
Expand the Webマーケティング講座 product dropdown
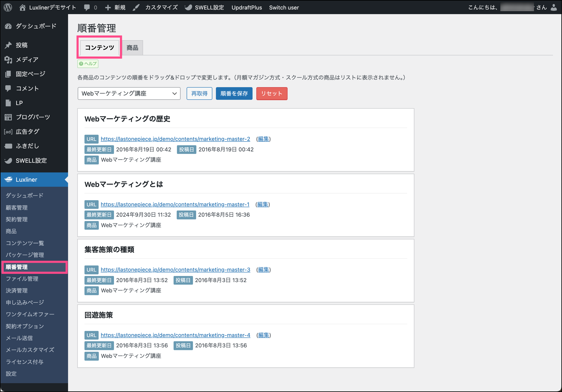129,93
